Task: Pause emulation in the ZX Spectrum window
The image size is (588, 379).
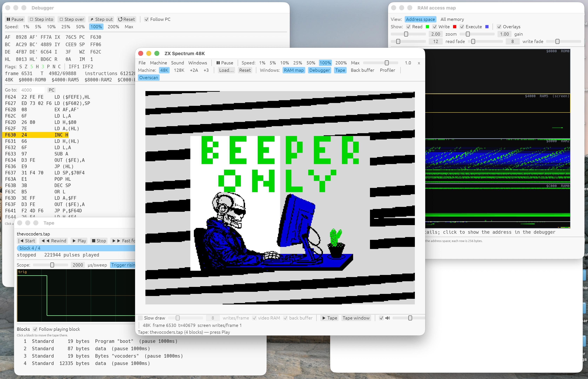Action: click(x=225, y=63)
